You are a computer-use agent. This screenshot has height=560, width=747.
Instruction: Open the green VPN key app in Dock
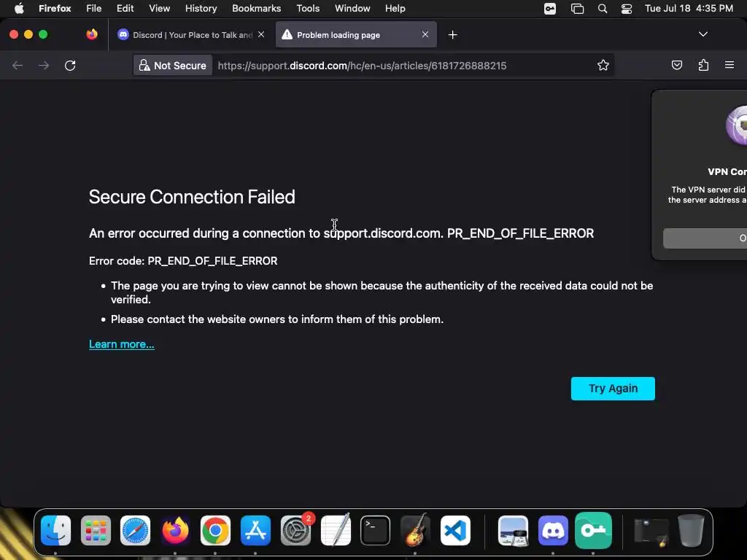[593, 530]
